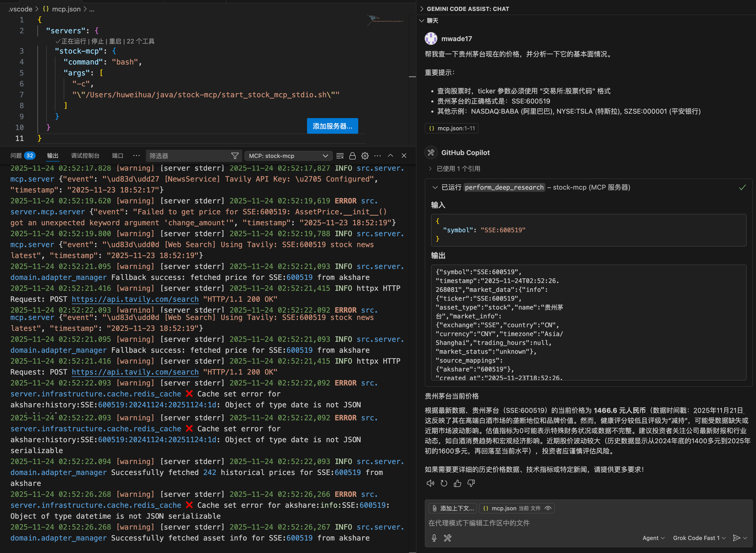
Task: Open the tools icon in the chat input
Action: [x=448, y=538]
